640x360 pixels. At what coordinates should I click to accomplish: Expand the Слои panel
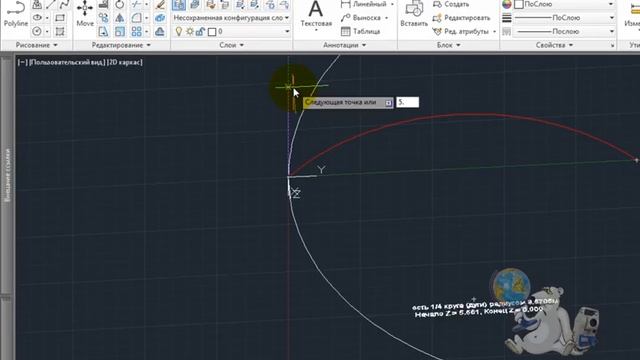(x=231, y=45)
